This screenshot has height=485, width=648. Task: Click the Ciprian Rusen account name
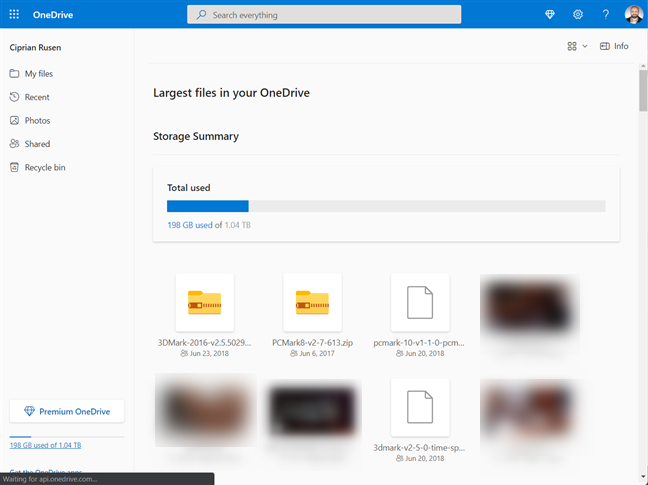tap(35, 48)
